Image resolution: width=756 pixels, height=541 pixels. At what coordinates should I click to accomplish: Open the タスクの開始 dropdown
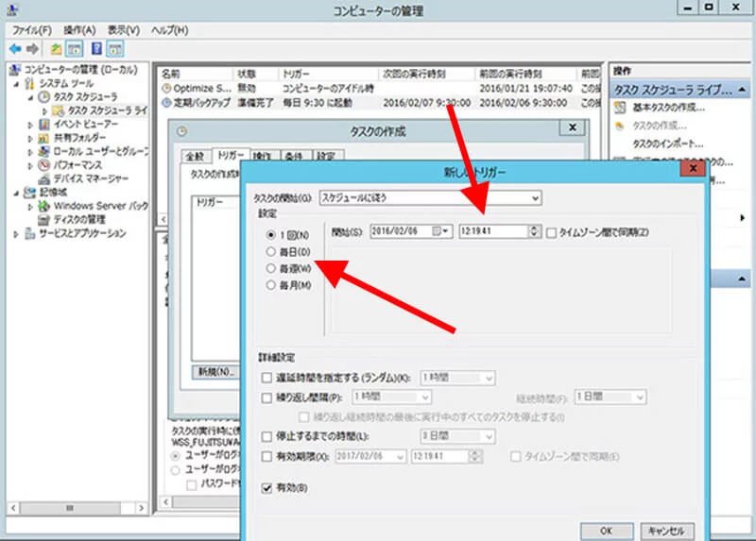pyautogui.click(x=535, y=198)
